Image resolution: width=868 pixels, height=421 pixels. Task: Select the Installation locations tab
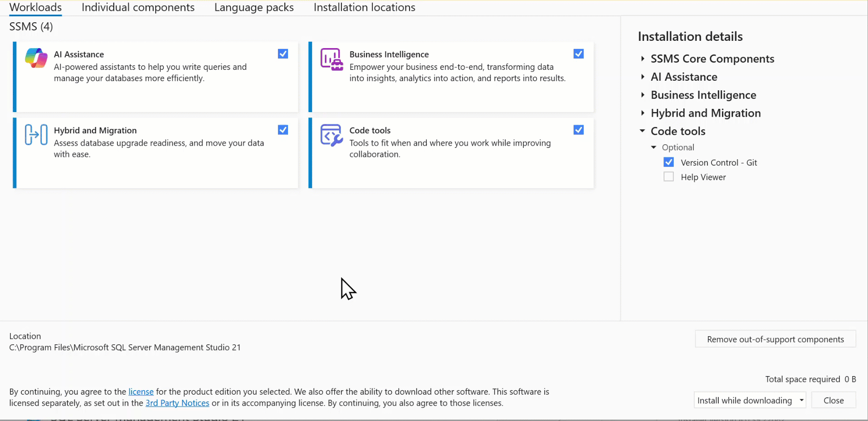tap(364, 7)
